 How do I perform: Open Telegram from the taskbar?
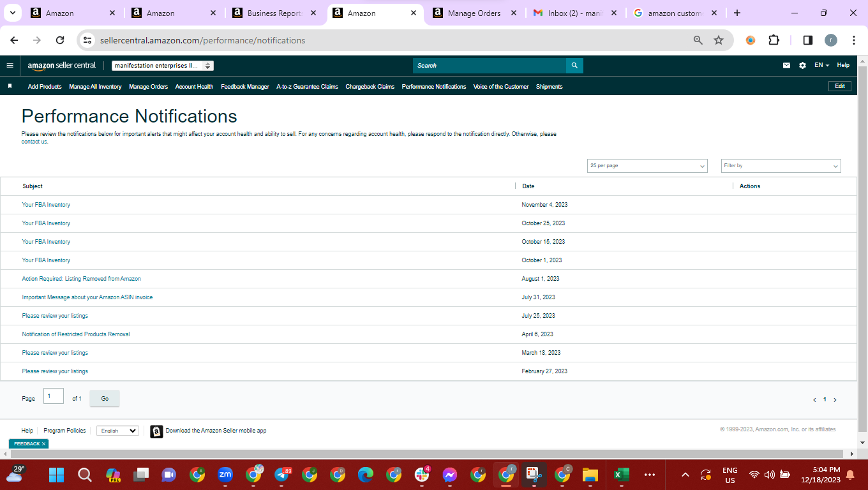pos(281,475)
